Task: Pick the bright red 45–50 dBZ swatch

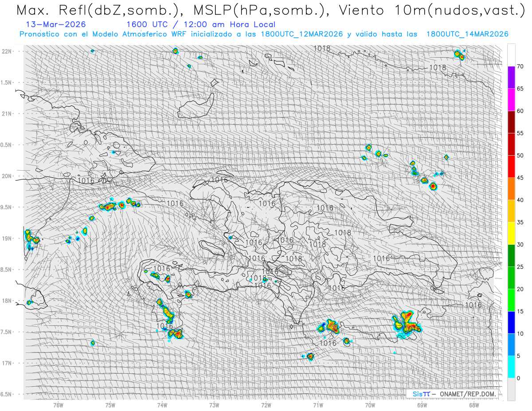Action: tap(511, 167)
